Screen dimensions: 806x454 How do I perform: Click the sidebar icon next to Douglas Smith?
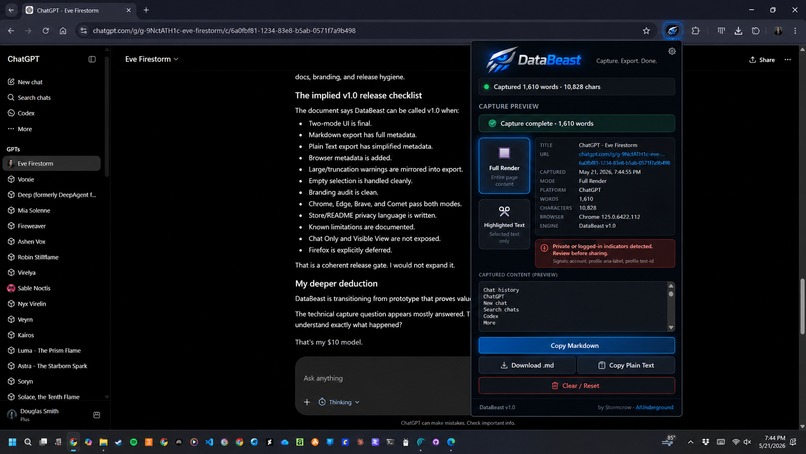coord(96,415)
